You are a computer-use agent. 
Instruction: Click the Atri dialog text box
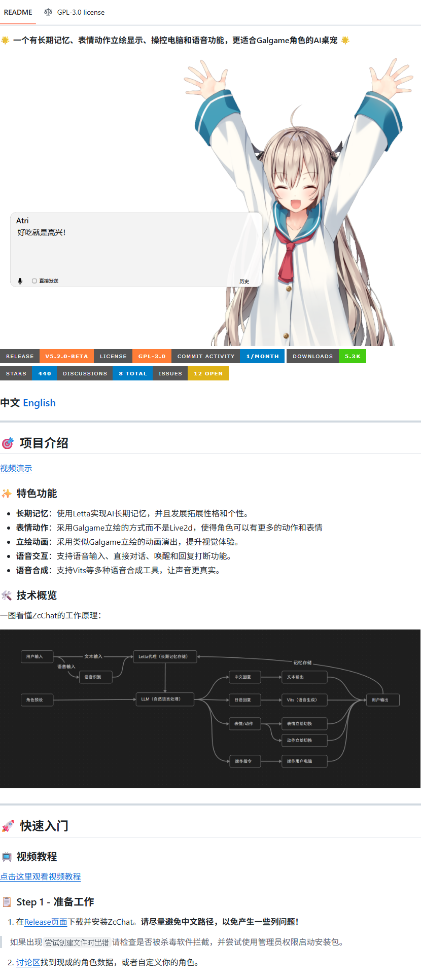point(136,250)
